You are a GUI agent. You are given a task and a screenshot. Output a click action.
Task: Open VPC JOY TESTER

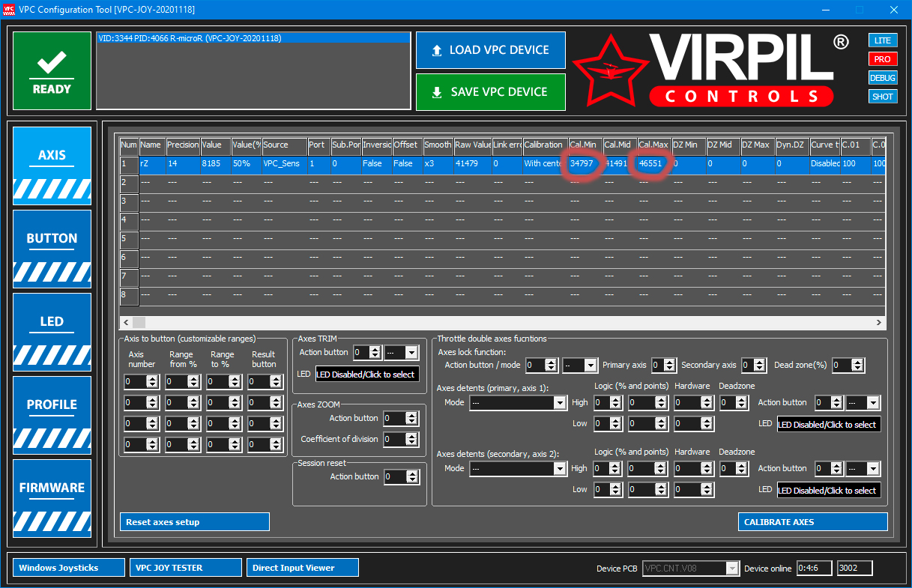point(186,568)
